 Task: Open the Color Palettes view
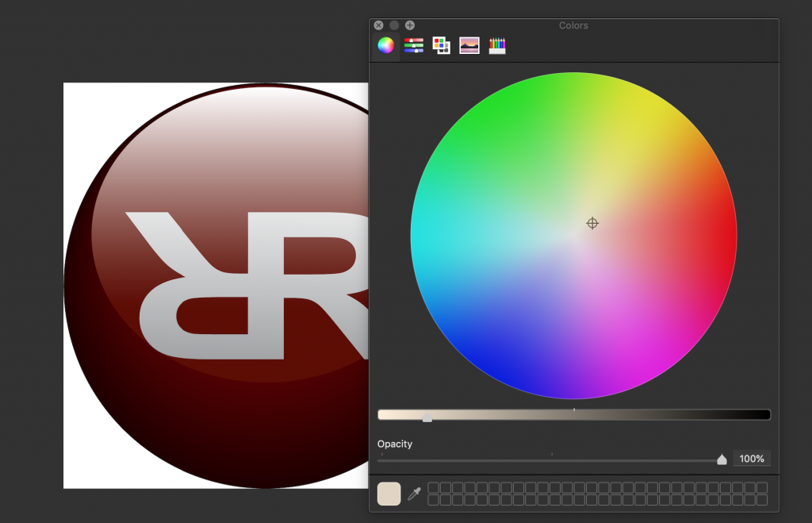(441, 44)
